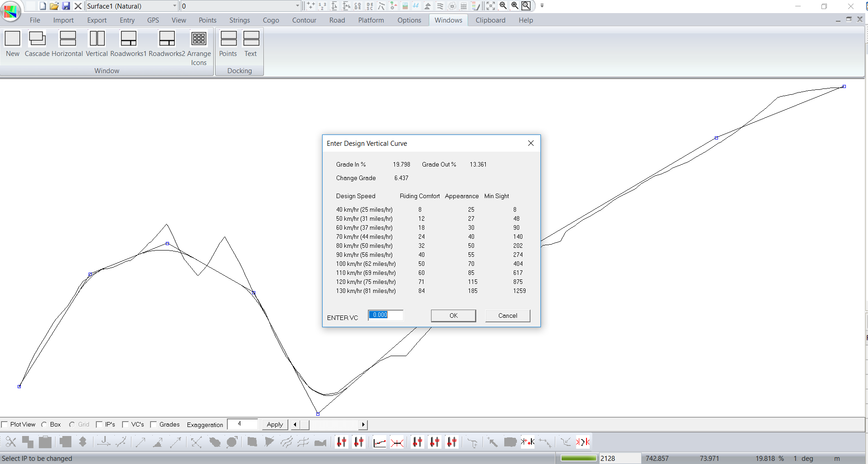This screenshot has width=868, height=464.
Task: Select the Box radio button
Action: coord(44,424)
